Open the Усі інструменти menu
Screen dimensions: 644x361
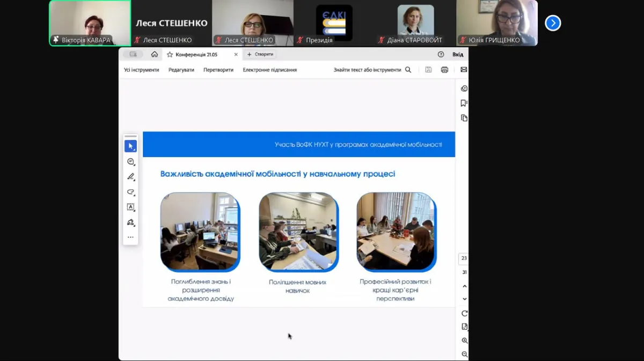click(x=142, y=70)
